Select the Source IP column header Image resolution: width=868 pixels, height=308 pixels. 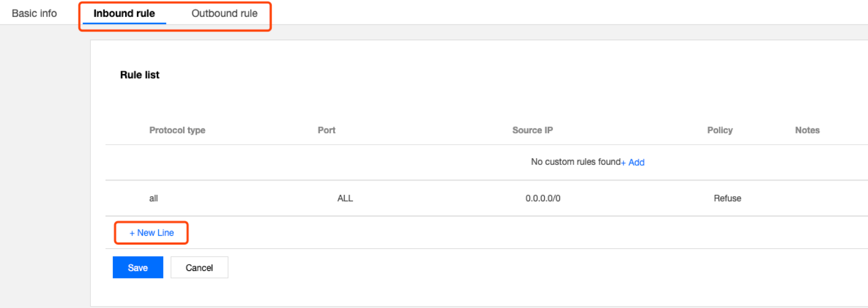pos(532,130)
